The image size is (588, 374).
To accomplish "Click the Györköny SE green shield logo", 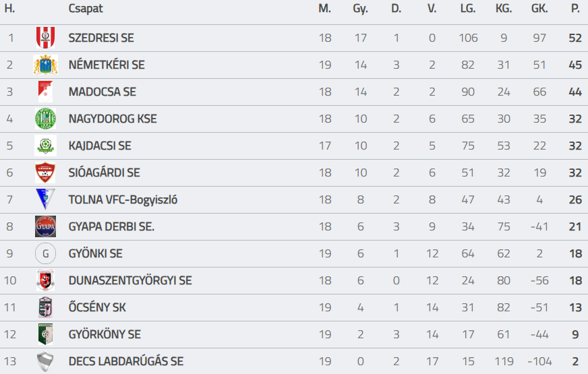I will click(x=45, y=334).
